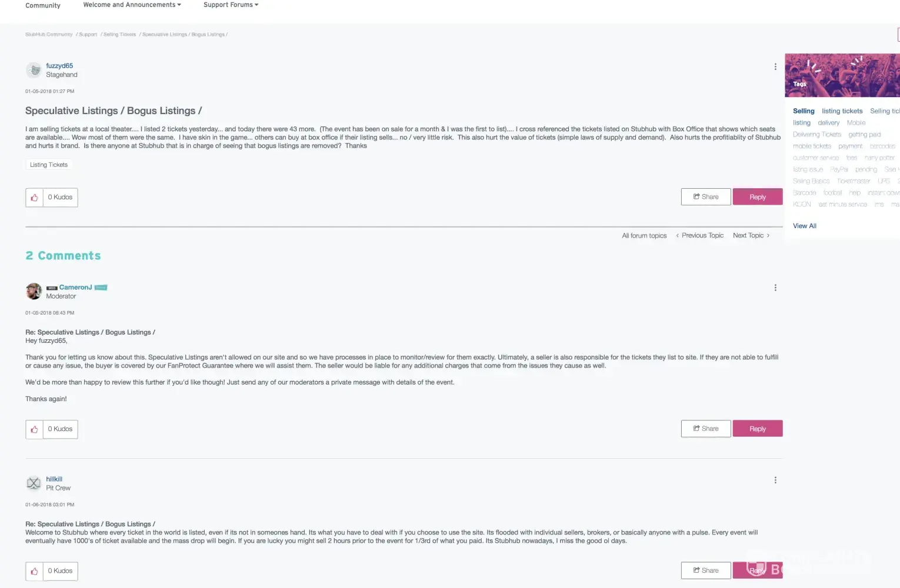Open hillkill's user profile link
This screenshot has width=900, height=588.
pos(54,479)
